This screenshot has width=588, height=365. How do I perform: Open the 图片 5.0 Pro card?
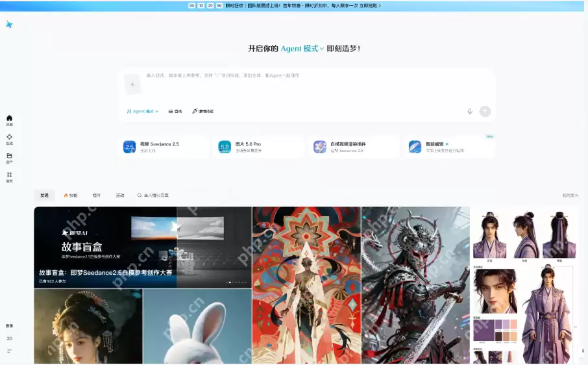pos(259,147)
